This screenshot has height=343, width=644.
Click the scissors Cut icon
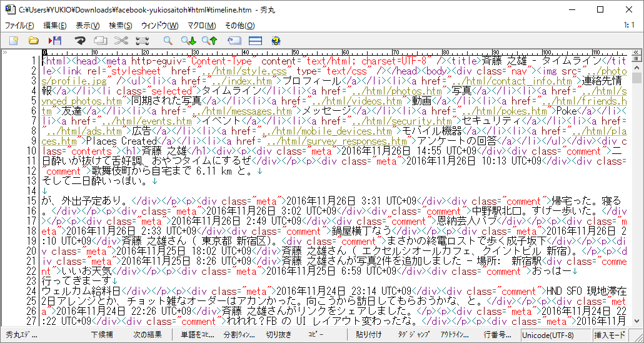point(121,41)
